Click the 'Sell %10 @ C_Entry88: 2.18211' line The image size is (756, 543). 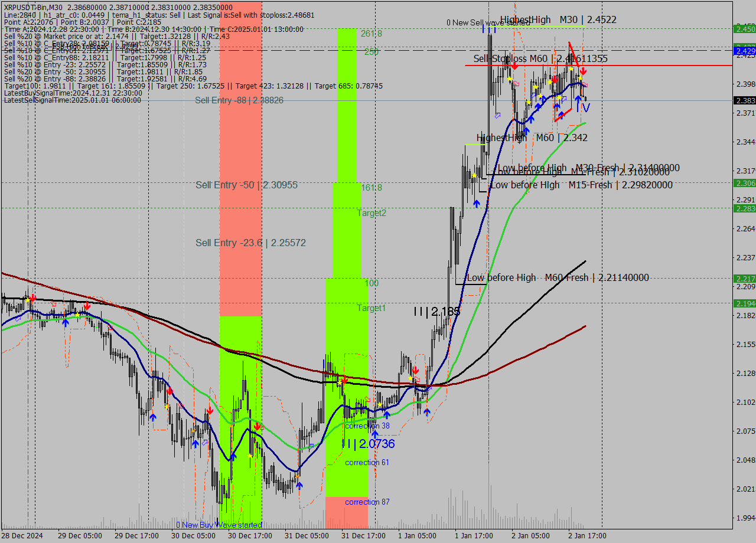pyautogui.click(x=105, y=57)
